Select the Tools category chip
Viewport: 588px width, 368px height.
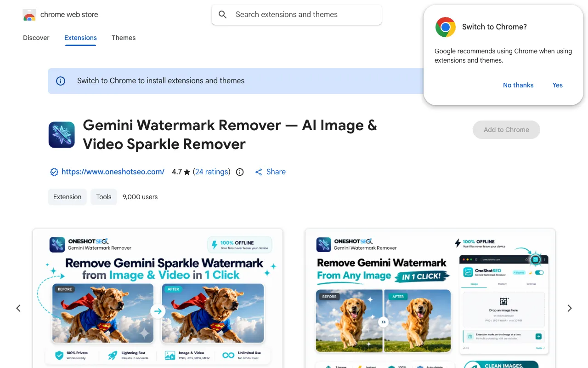click(x=104, y=197)
